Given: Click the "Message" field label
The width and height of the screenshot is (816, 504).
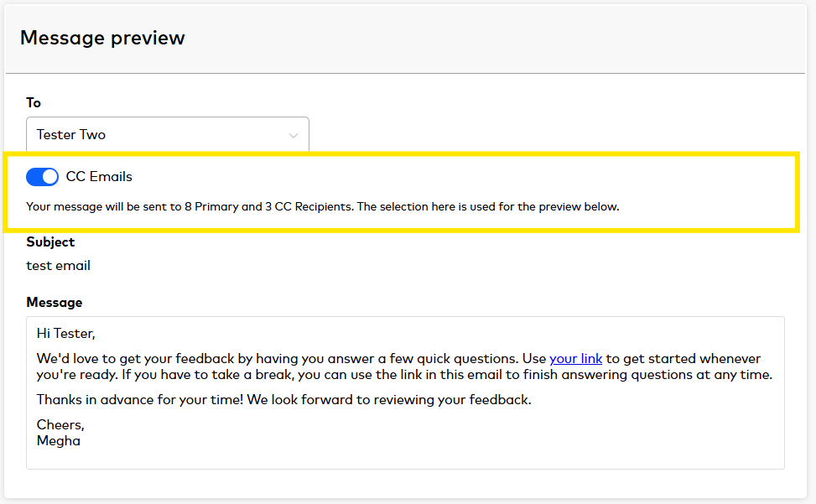Looking at the screenshot, I should click(55, 303).
